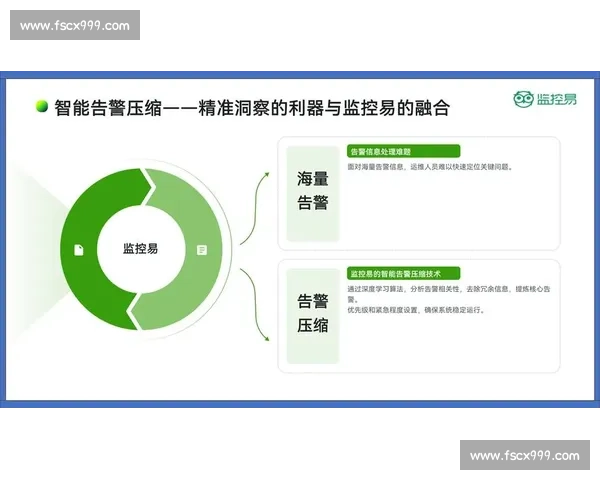The width and height of the screenshot is (600, 480).
Task: Click the 监控易 owl logo at top right
Action: coord(545,99)
